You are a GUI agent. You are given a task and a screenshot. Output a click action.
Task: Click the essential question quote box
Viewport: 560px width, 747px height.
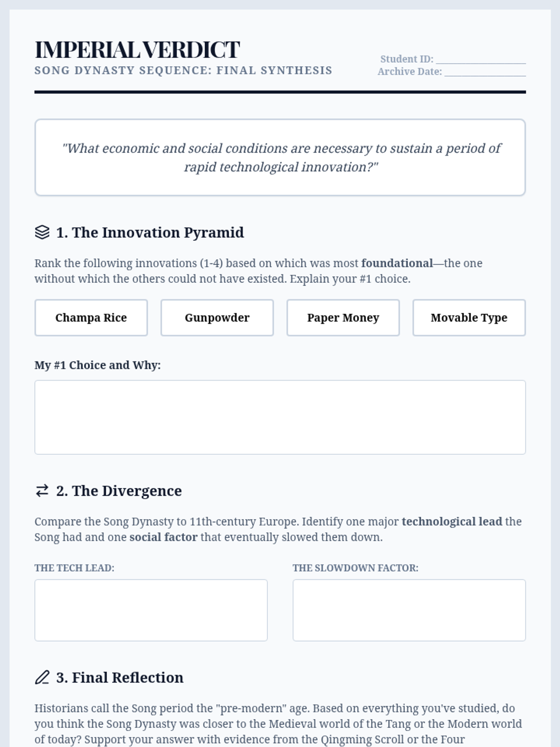(x=280, y=157)
